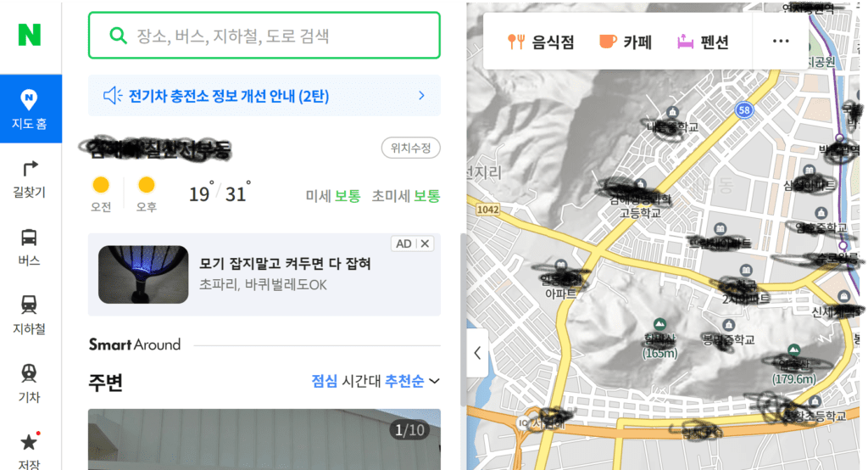
Task: Click the panel vertical scrollbar
Action: click(463, 321)
